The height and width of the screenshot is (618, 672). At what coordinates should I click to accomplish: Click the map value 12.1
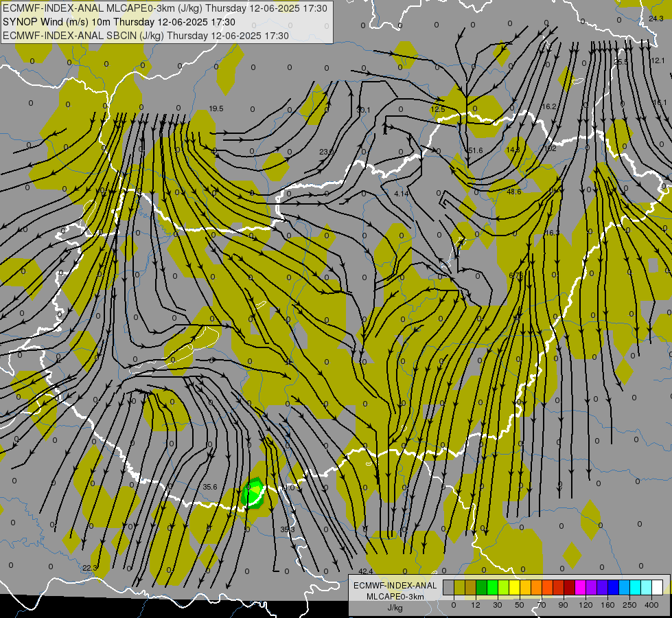tap(658, 61)
